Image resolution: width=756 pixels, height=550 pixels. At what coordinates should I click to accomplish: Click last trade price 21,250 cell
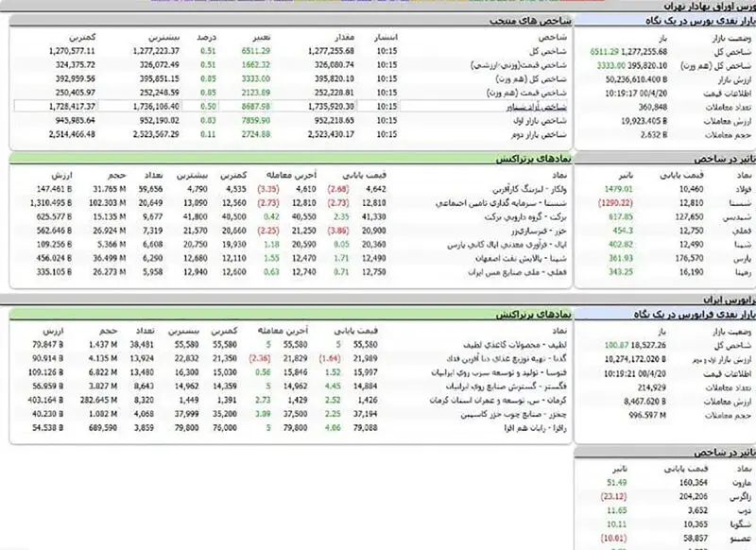304,231
